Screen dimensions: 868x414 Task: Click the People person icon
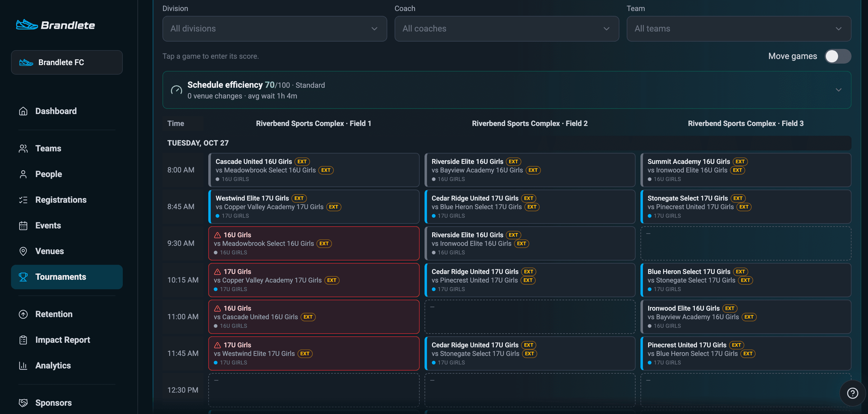[x=23, y=174]
